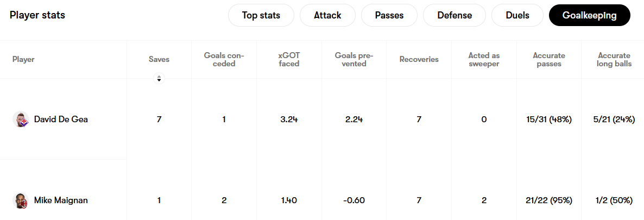Click Mike Maignan's avatar photo
The height and width of the screenshot is (220, 644).
(20, 200)
